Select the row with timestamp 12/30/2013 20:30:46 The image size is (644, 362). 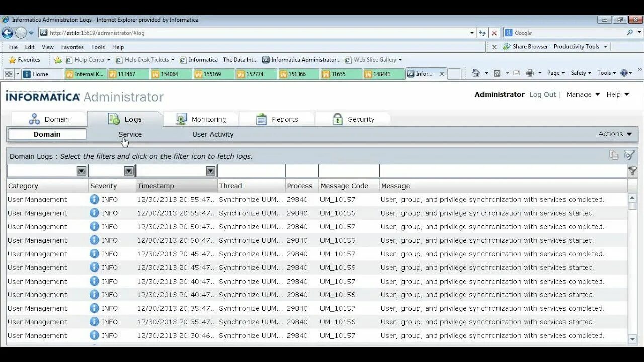[x=317, y=335]
